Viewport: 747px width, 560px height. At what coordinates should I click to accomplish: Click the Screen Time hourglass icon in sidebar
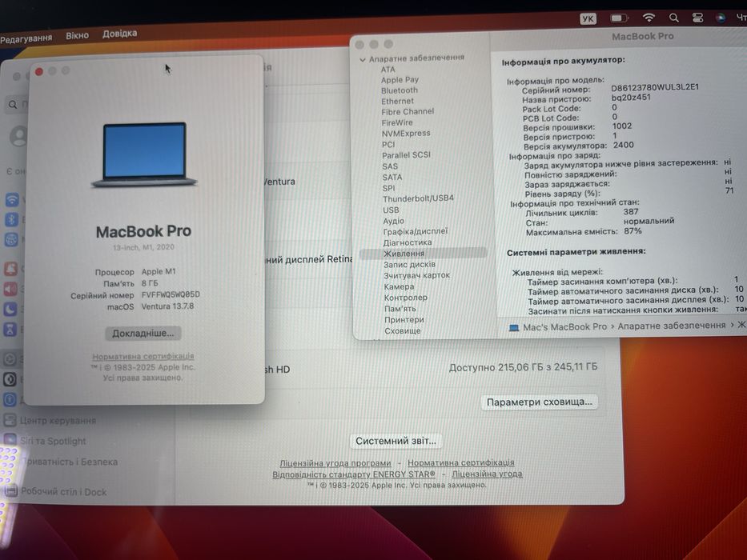[10, 329]
